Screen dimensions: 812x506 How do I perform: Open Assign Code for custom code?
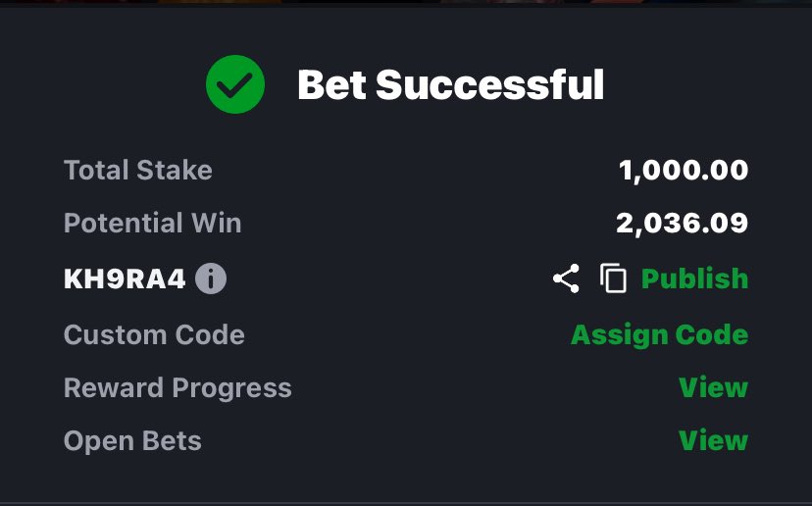(x=659, y=334)
